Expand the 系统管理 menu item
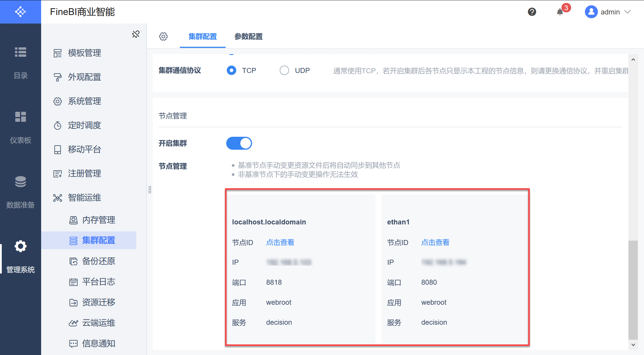This screenshot has height=355, width=644. point(85,101)
